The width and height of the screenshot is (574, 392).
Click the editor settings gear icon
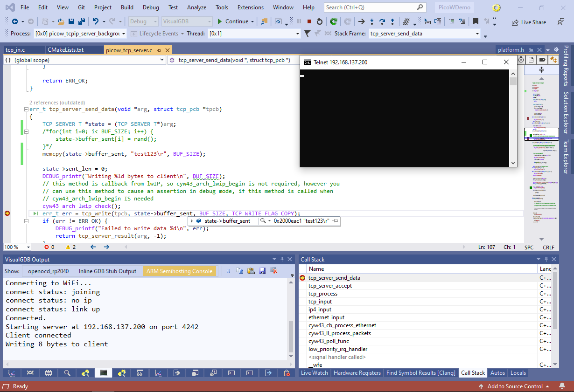(556, 49)
